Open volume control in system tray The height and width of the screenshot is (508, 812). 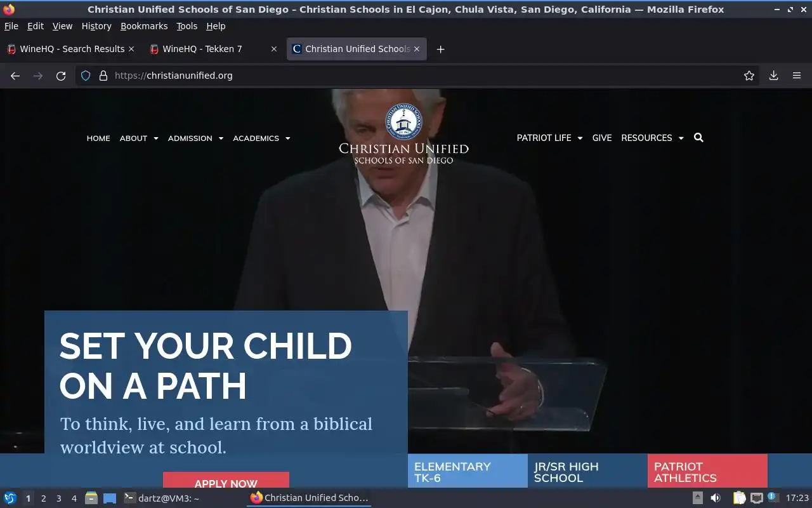716,498
